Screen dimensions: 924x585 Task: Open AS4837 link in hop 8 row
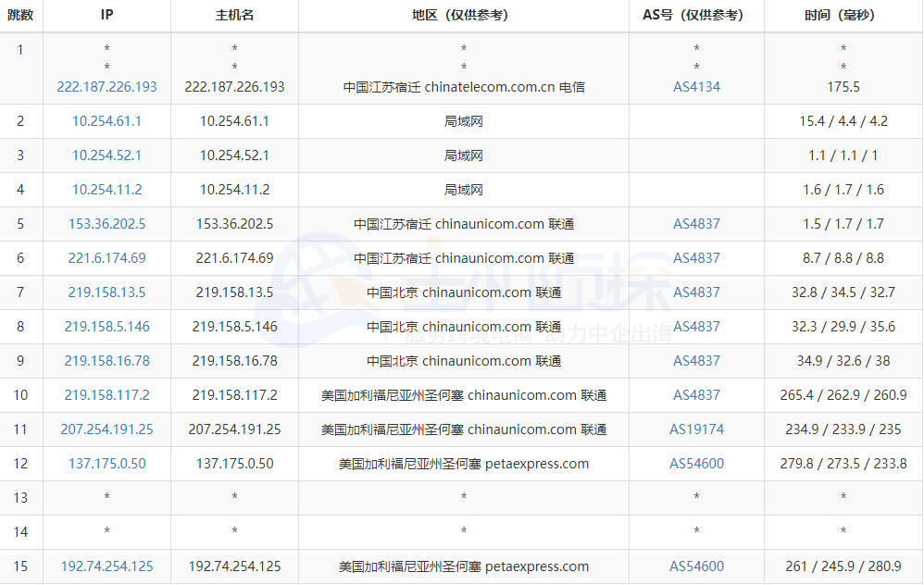click(x=696, y=327)
